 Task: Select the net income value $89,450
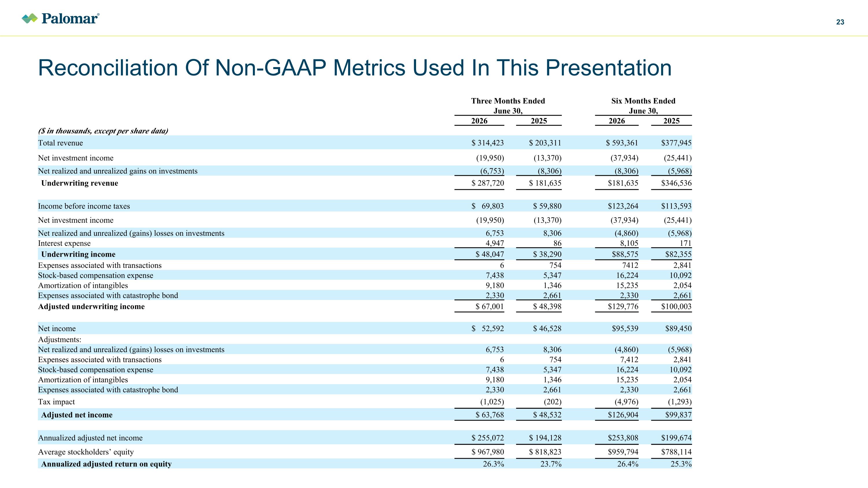click(x=678, y=328)
